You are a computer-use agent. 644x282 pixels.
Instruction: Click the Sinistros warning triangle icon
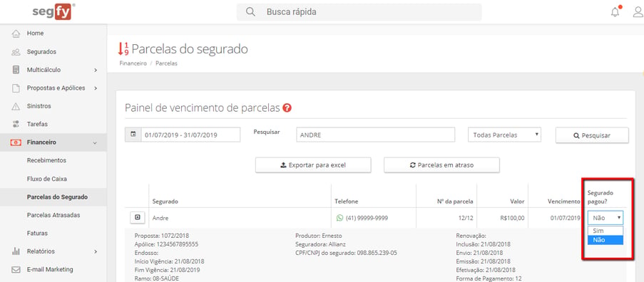[16, 106]
